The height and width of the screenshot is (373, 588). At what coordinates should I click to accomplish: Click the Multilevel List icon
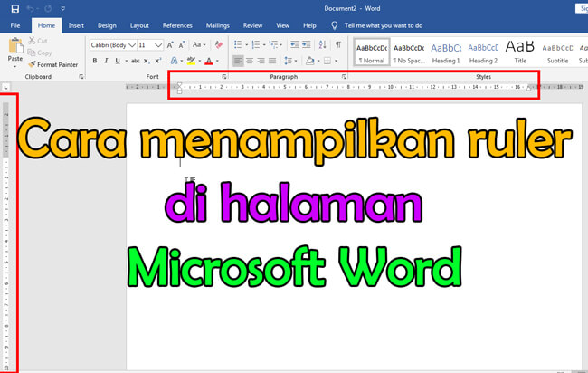click(274, 44)
